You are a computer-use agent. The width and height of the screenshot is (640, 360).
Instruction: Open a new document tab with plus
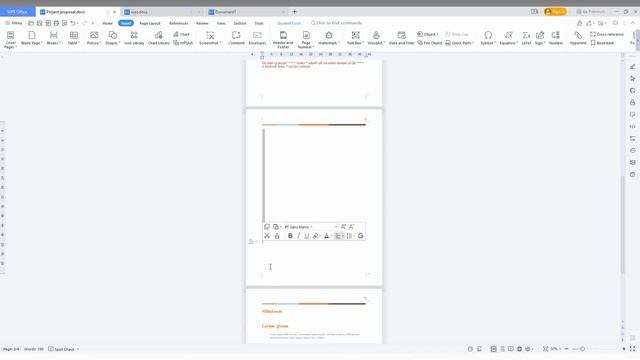[294, 12]
